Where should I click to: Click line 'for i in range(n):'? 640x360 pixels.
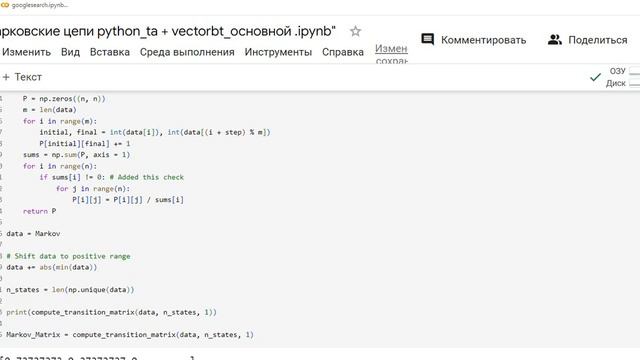coord(60,166)
